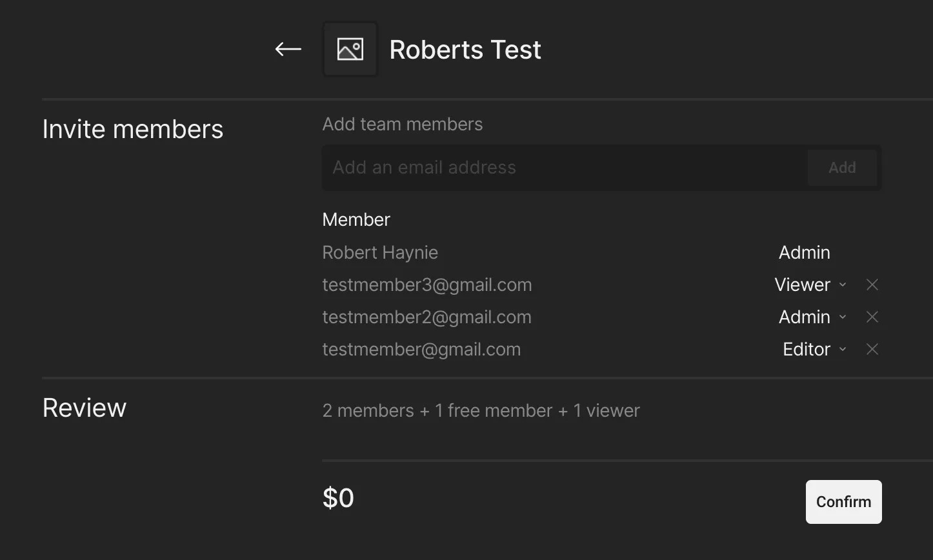Click the $0 total amount

click(338, 498)
